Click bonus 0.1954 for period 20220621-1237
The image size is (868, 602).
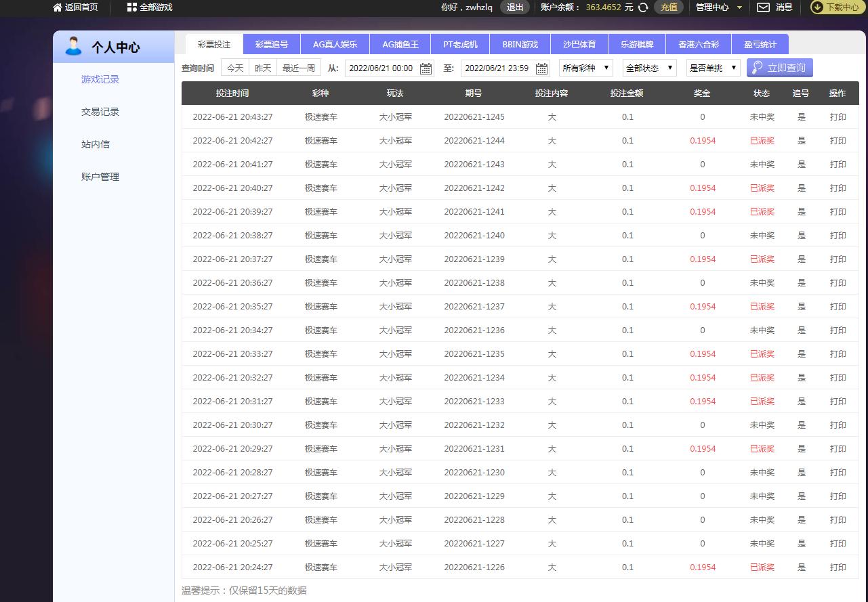703,306
